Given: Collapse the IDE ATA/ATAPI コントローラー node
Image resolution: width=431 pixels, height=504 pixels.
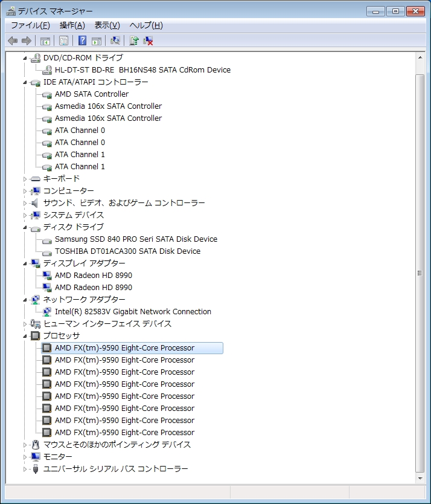Looking at the screenshot, I should point(25,83).
